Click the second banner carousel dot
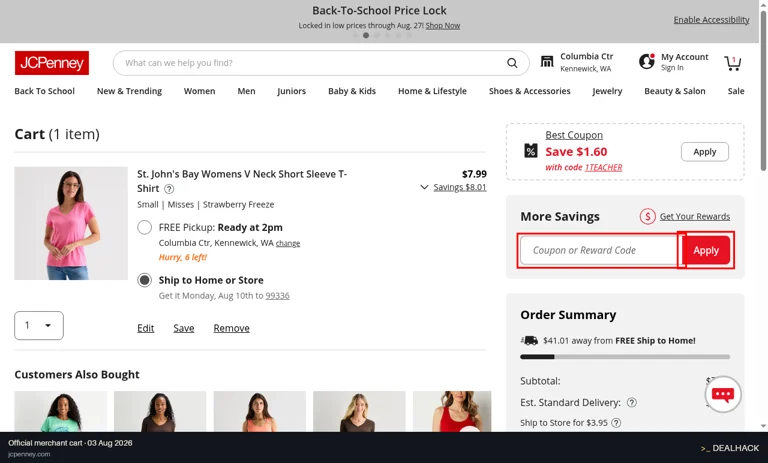 pyautogui.click(x=366, y=35)
